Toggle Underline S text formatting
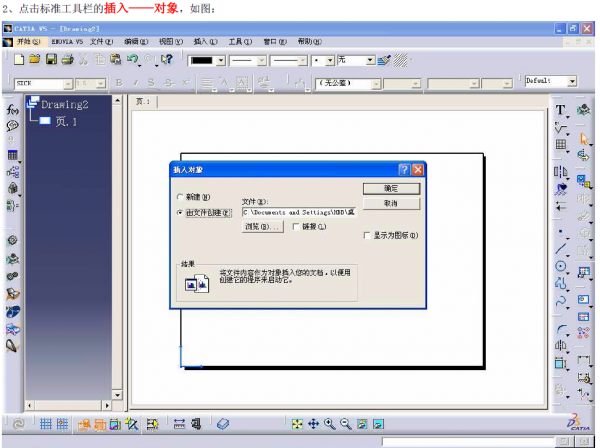The height and width of the screenshot is (448, 600). [151, 83]
